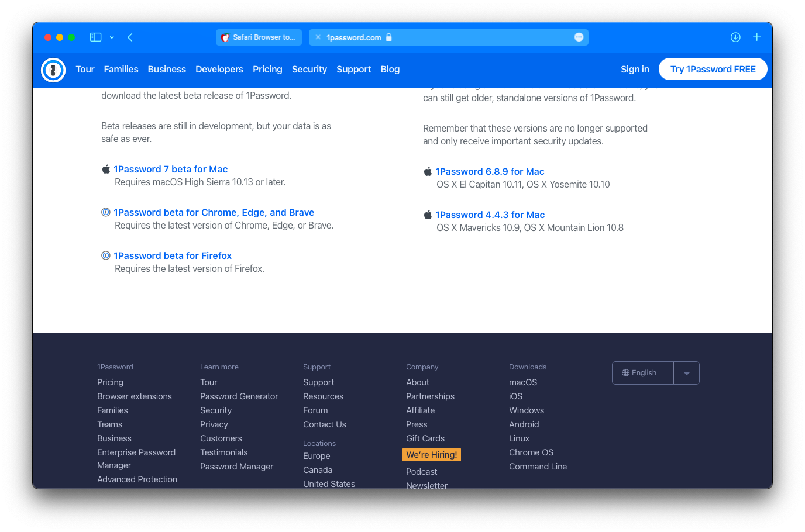The image size is (805, 532).
Task: Switch to the Safari Browser tab
Action: click(259, 37)
